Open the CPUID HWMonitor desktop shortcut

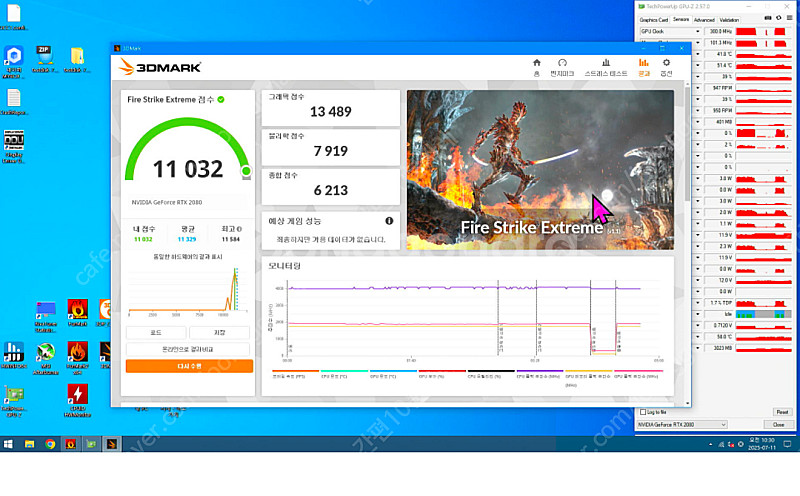77,401
